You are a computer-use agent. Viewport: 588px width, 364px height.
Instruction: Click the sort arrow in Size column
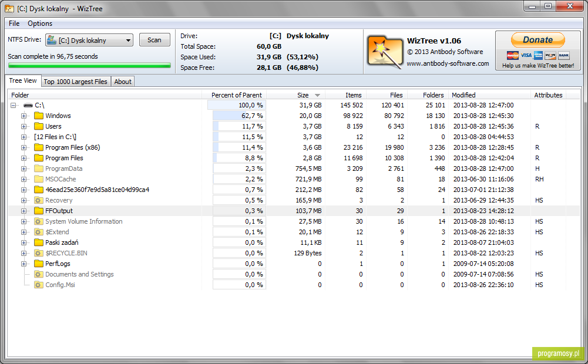317,95
